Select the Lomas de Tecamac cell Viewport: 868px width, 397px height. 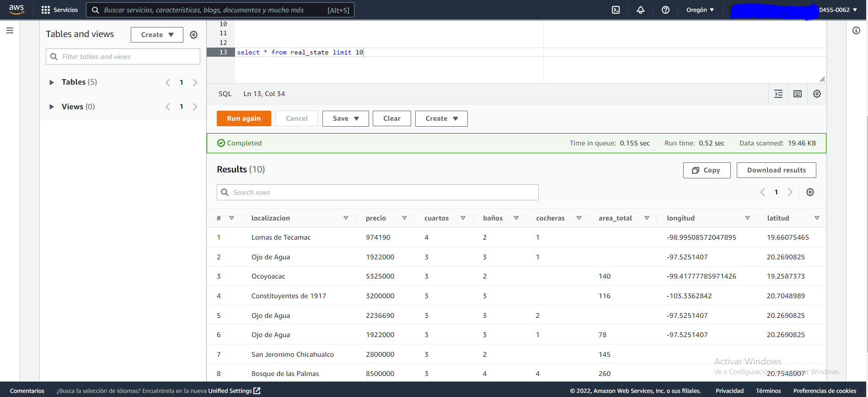pyautogui.click(x=281, y=237)
